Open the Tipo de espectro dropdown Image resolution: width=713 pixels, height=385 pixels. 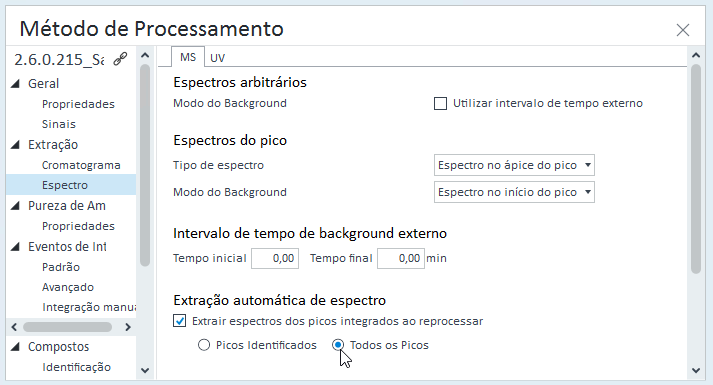pyautogui.click(x=514, y=165)
